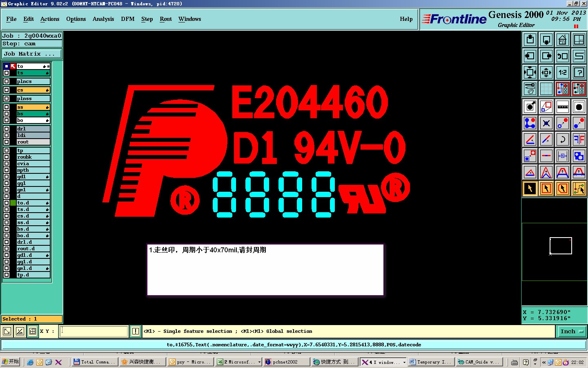Viewport: 588px width, 368px height.
Task: Click the overview map white rectangle
Action: click(561, 246)
